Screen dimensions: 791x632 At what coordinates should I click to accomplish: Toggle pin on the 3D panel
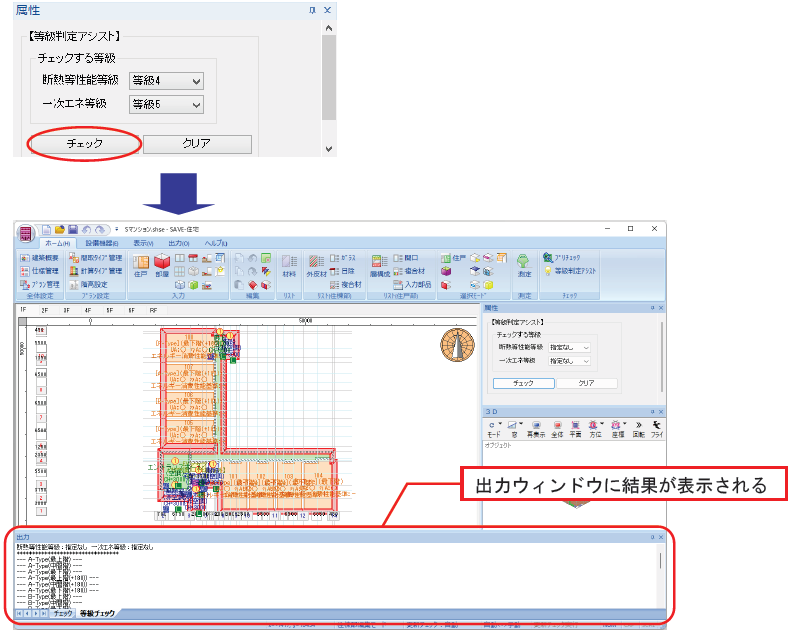[652, 412]
